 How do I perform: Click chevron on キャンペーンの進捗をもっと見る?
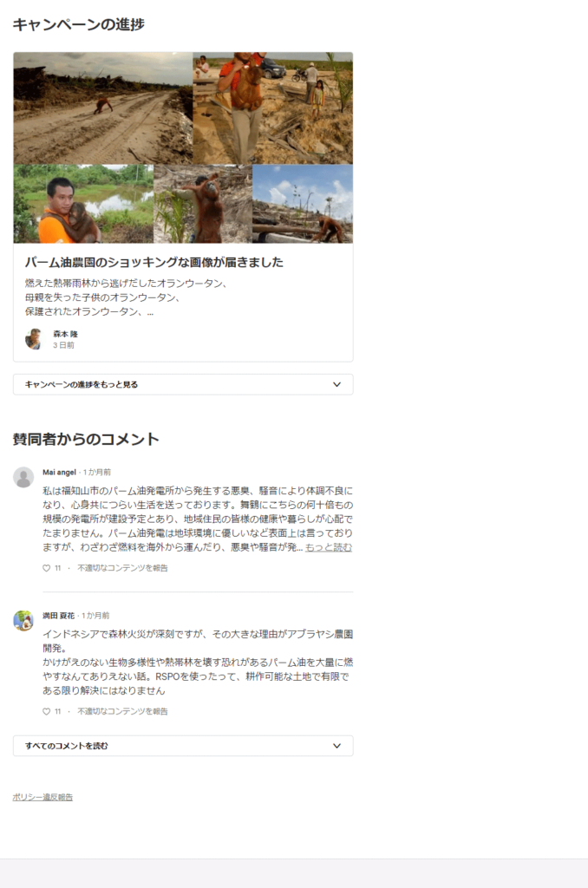337,384
